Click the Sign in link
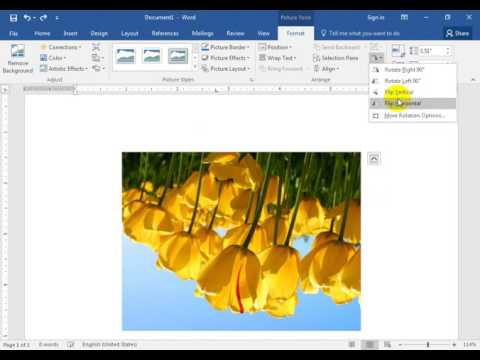The width and height of the screenshot is (480, 360). coord(376,18)
